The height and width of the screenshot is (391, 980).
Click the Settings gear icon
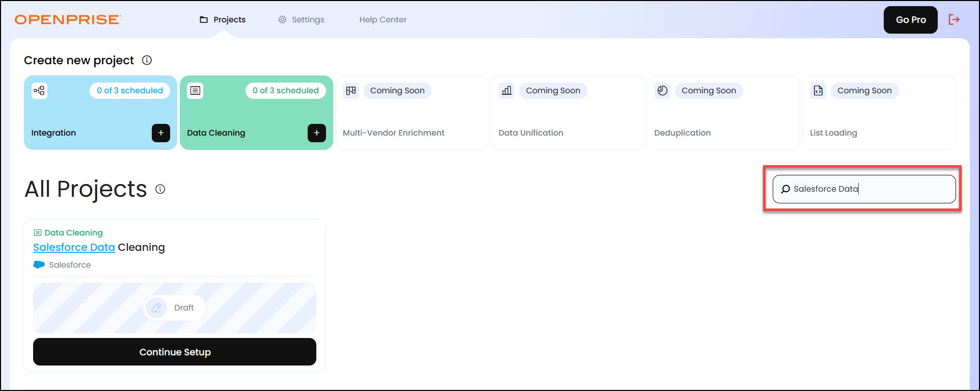[x=282, y=19]
